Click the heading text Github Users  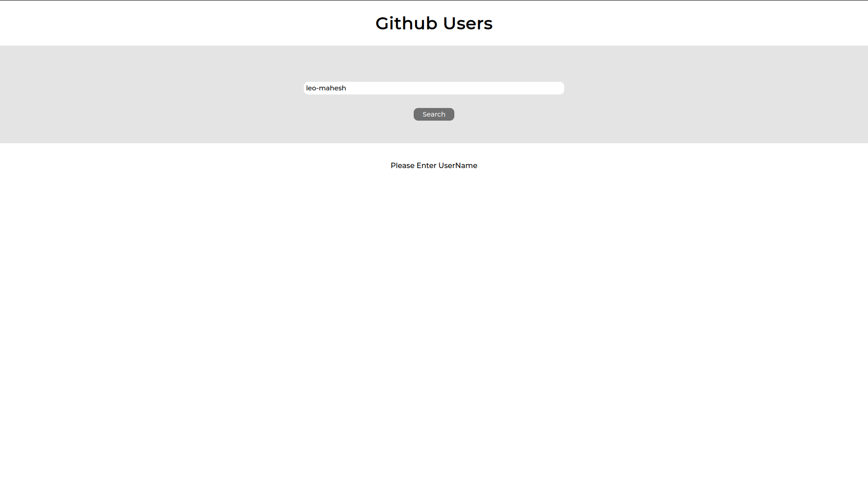pos(434,23)
